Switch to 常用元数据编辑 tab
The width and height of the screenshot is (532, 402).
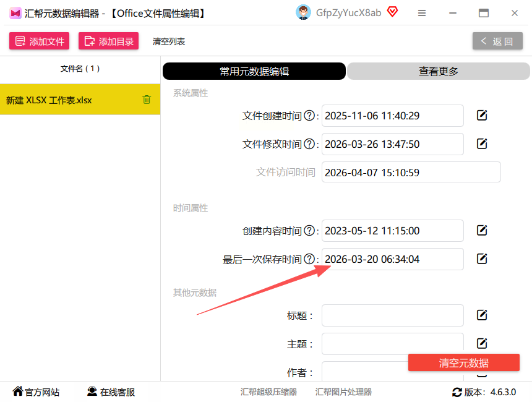[254, 71]
